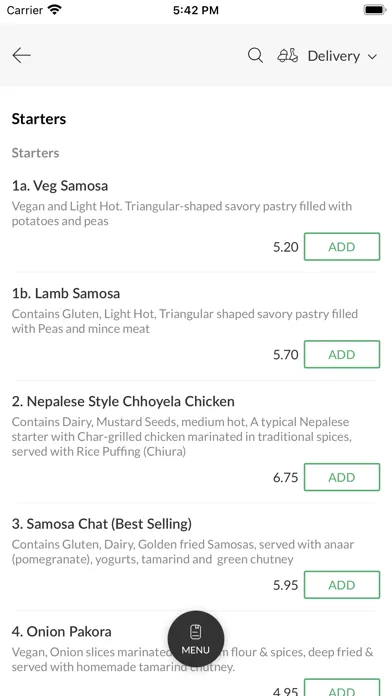
Task: View Samosa Chat (Best Selling) details
Action: (x=102, y=524)
